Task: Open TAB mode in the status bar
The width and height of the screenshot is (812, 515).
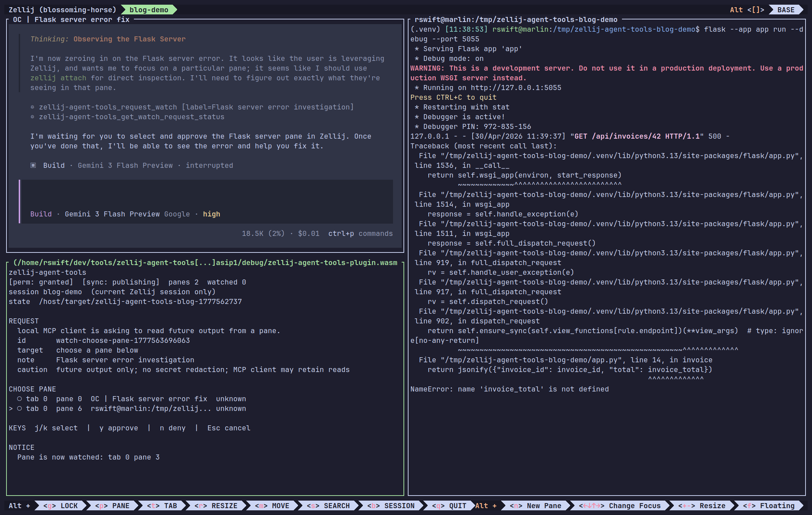Action: point(162,506)
